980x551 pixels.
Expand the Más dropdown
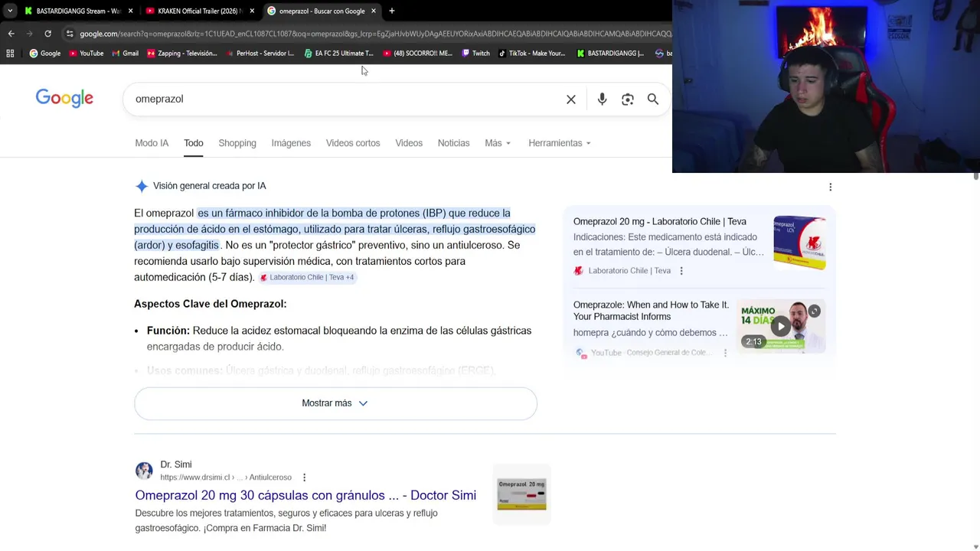[x=498, y=143]
